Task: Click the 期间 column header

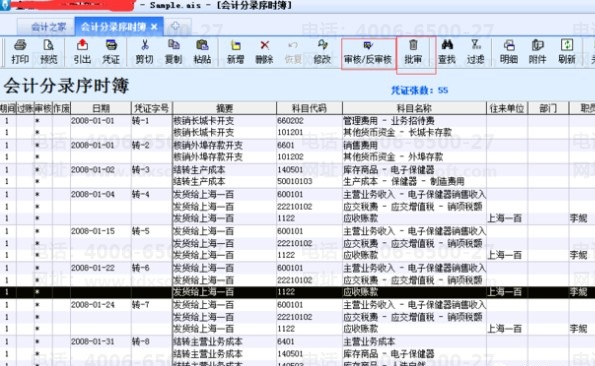Action: (8, 108)
